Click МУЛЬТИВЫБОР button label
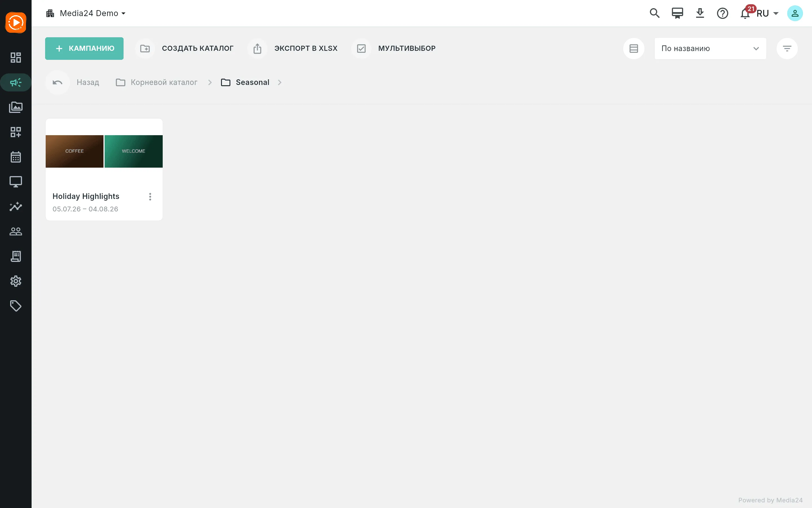The image size is (812, 508). click(407, 48)
